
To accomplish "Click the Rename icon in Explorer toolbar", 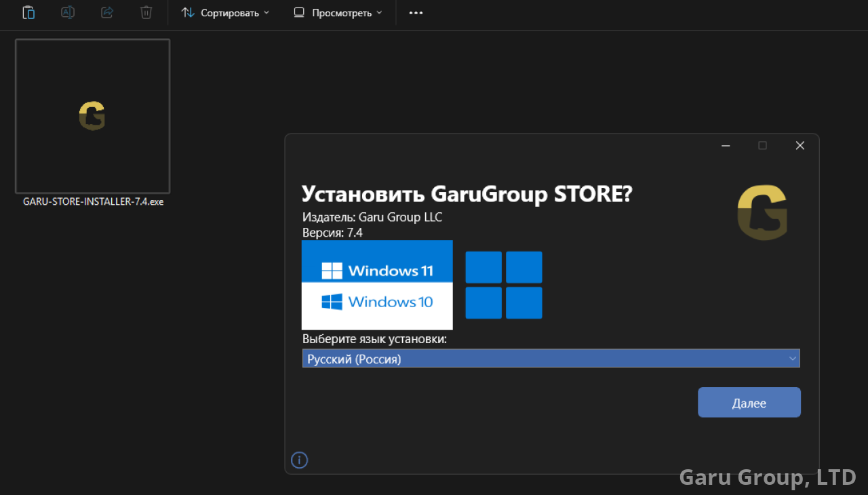I will [68, 12].
